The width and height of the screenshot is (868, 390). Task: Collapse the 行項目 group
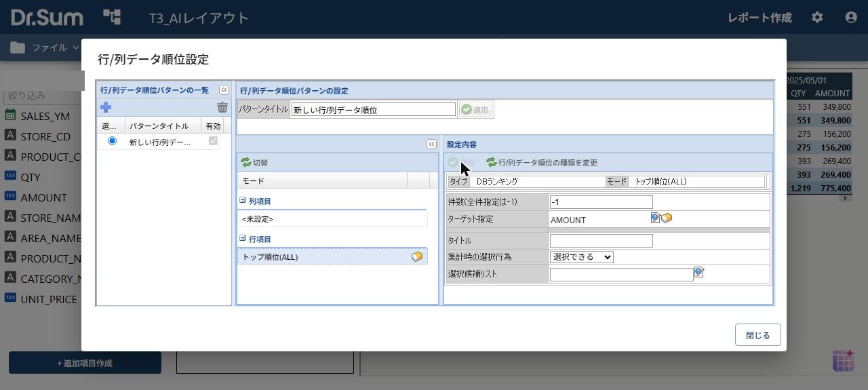[x=242, y=238]
